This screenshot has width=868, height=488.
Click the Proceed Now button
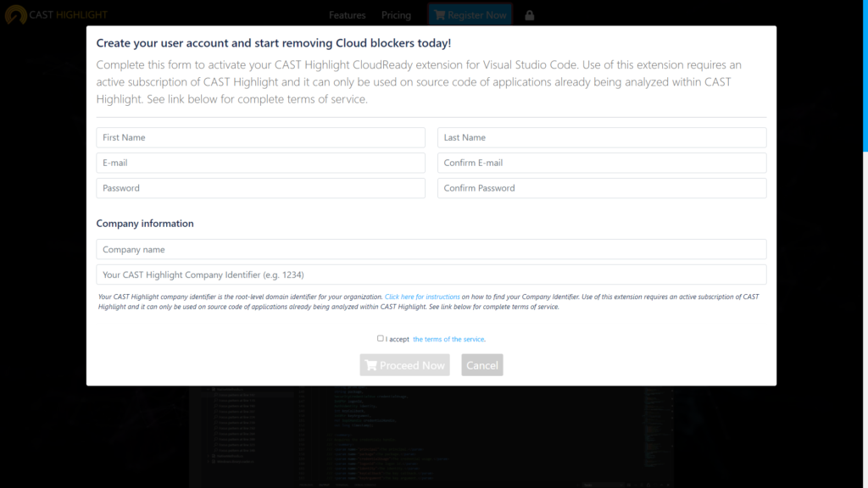tap(404, 364)
